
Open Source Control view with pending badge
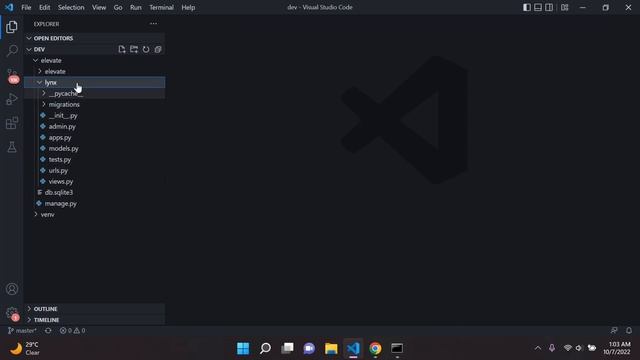coord(12,76)
